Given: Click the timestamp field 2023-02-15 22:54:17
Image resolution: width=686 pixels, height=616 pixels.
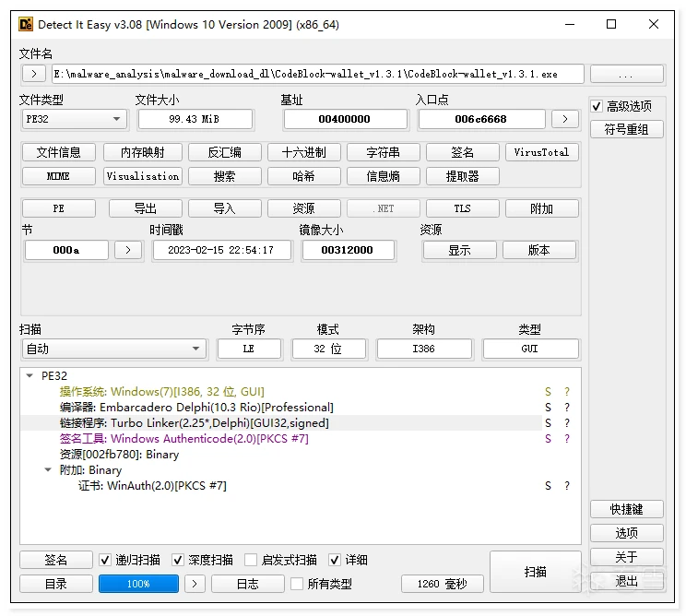Looking at the screenshot, I should (221, 250).
